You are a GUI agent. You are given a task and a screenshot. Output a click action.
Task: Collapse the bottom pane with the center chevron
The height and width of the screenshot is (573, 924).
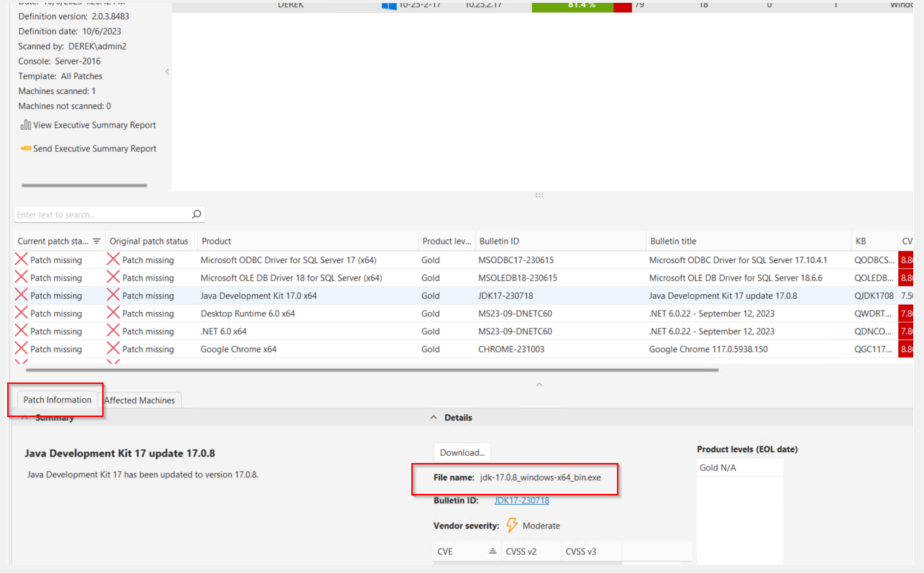click(x=539, y=385)
